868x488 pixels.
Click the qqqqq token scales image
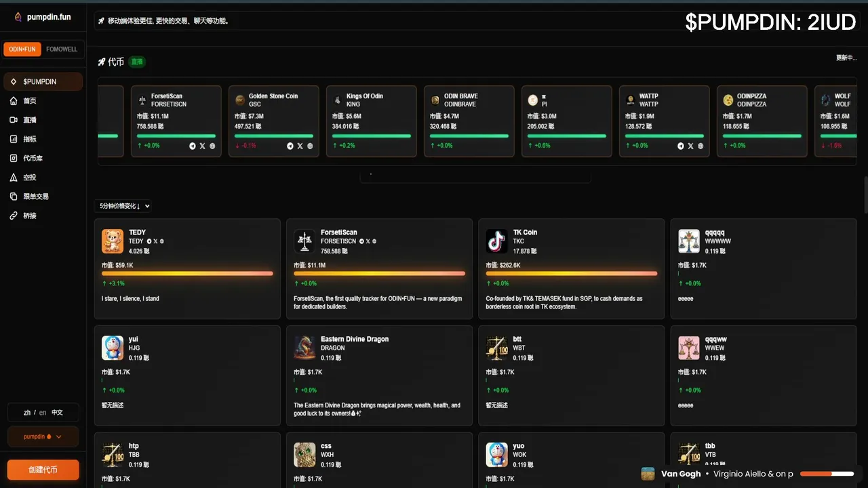(689, 241)
